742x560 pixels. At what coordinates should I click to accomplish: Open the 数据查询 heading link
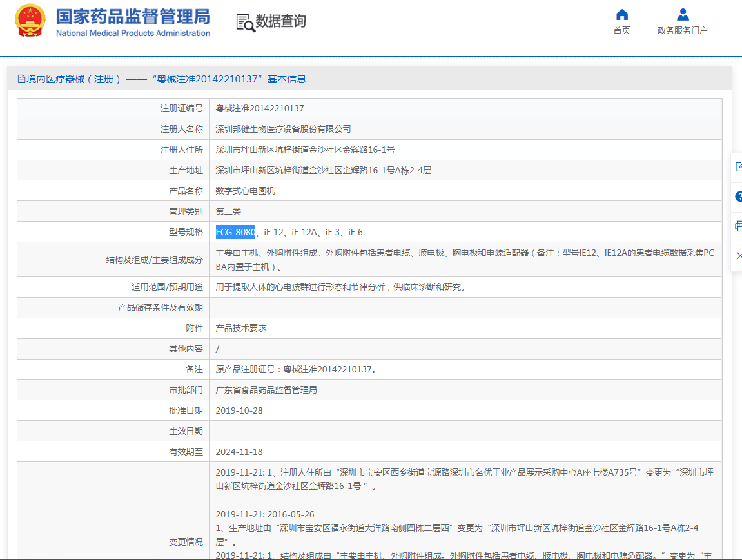click(280, 21)
